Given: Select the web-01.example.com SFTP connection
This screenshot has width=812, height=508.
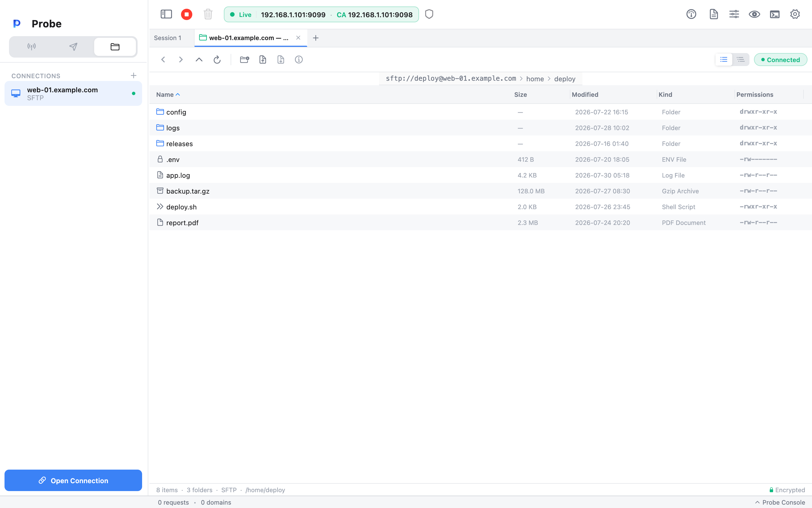Looking at the screenshot, I should [73, 93].
